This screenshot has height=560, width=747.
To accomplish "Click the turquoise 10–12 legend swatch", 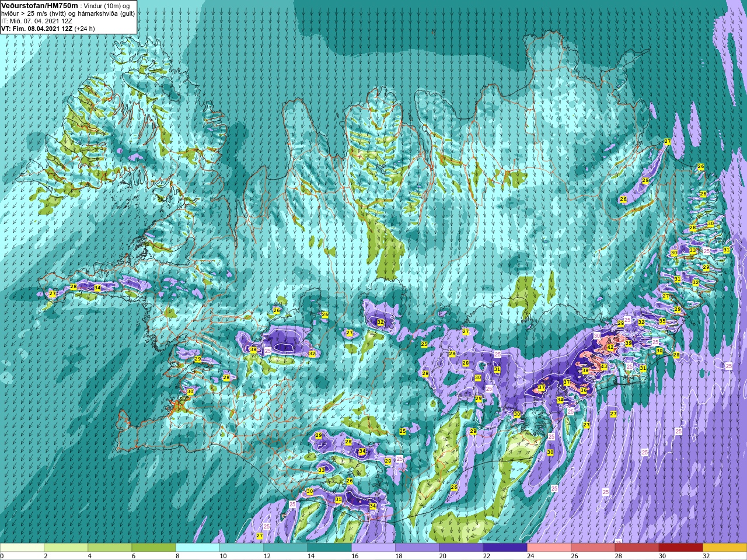I will click(242, 548).
